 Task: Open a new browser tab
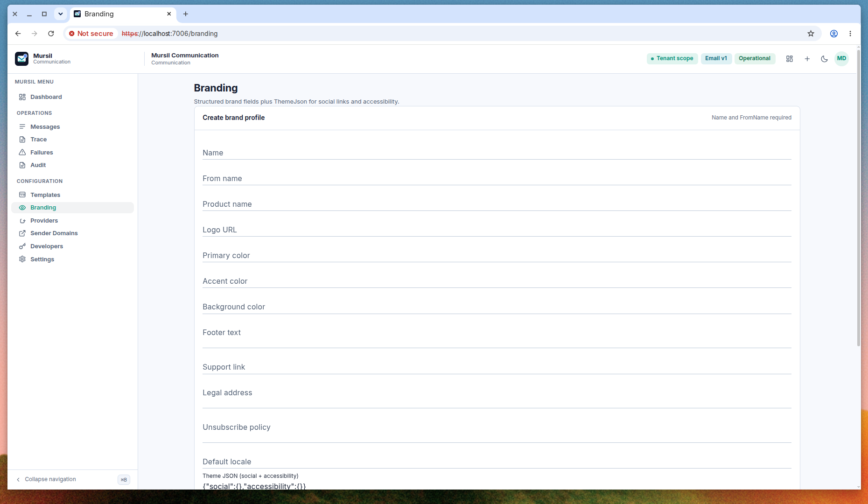tap(186, 14)
